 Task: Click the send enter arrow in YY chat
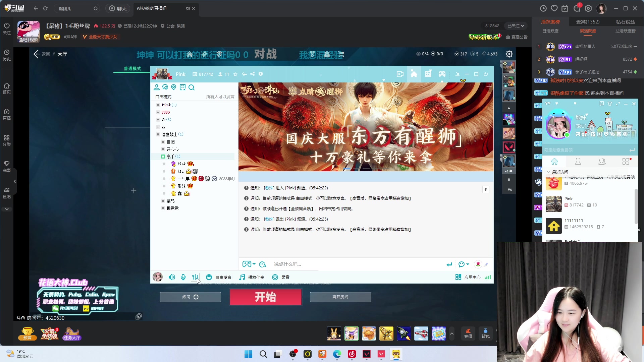449,264
